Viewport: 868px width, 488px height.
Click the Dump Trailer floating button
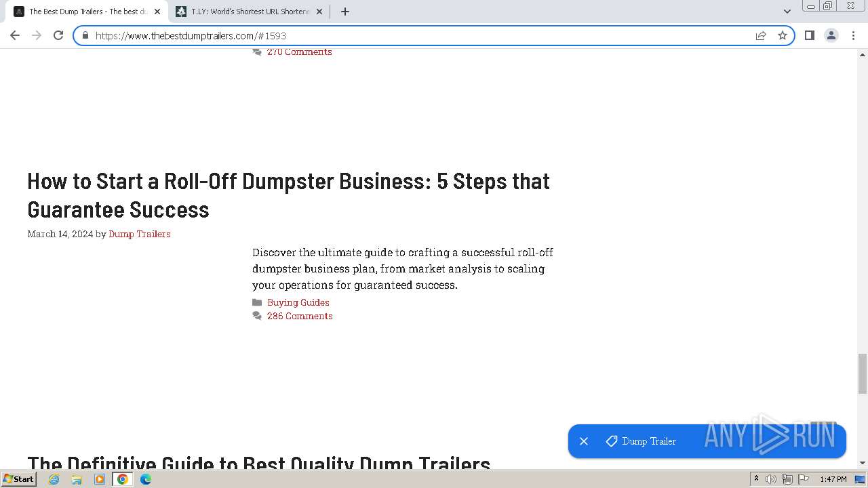coord(707,441)
